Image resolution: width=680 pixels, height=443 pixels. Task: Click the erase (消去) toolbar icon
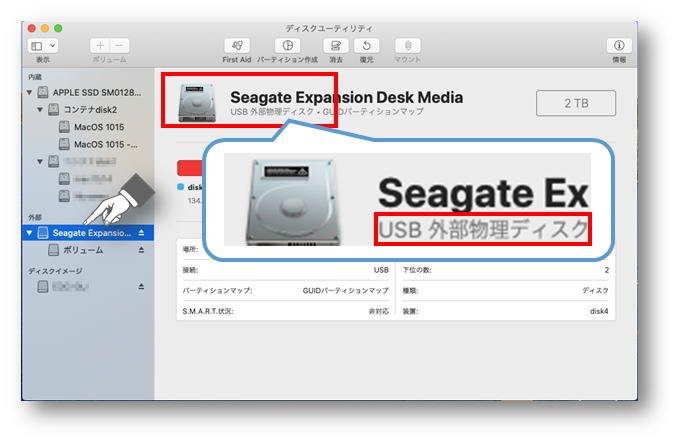point(336,46)
